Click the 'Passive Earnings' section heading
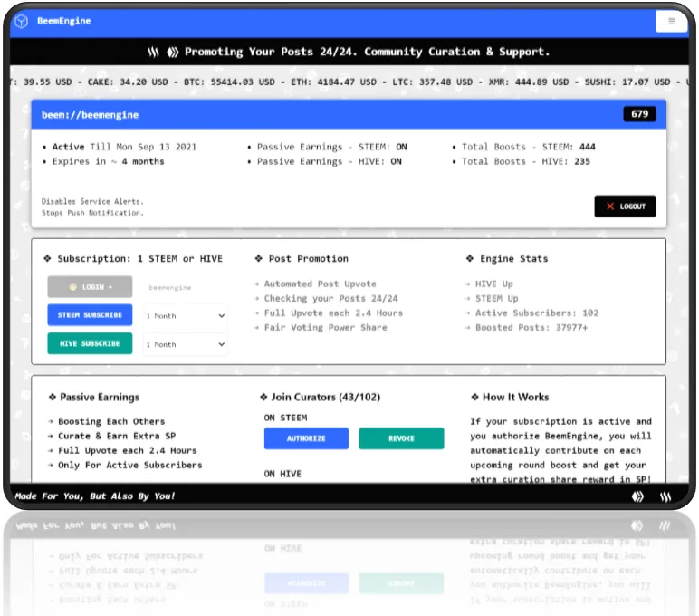Image resolution: width=699 pixels, height=616 pixels. coord(100,397)
